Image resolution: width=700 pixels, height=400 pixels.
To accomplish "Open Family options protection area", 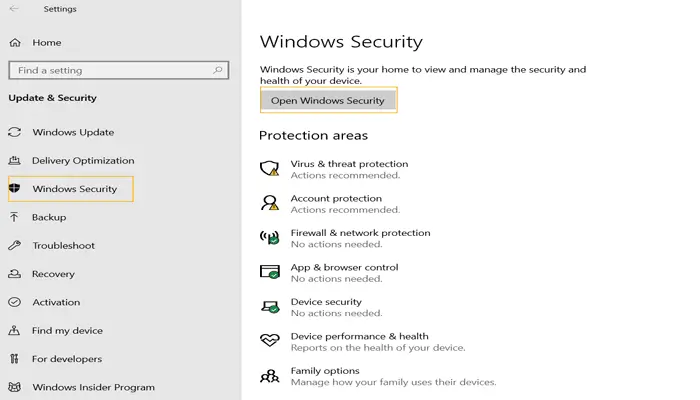I will 325,371.
